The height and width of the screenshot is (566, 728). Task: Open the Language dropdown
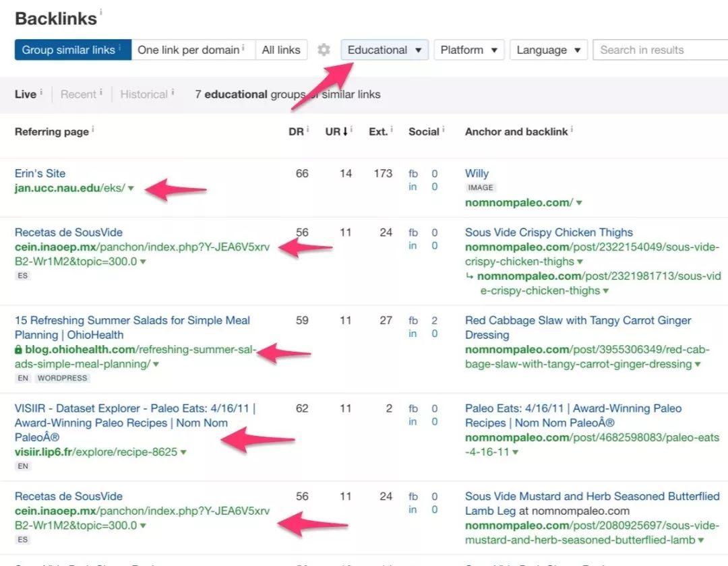548,50
